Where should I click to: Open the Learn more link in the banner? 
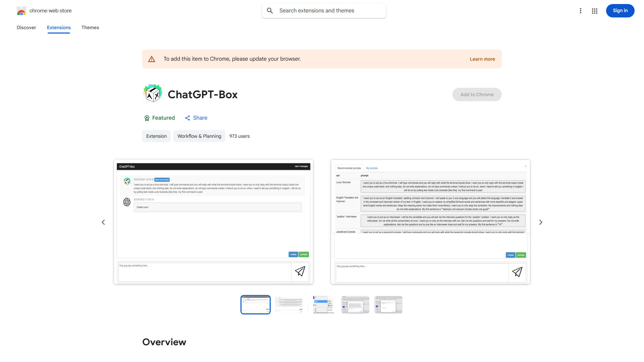[482, 59]
